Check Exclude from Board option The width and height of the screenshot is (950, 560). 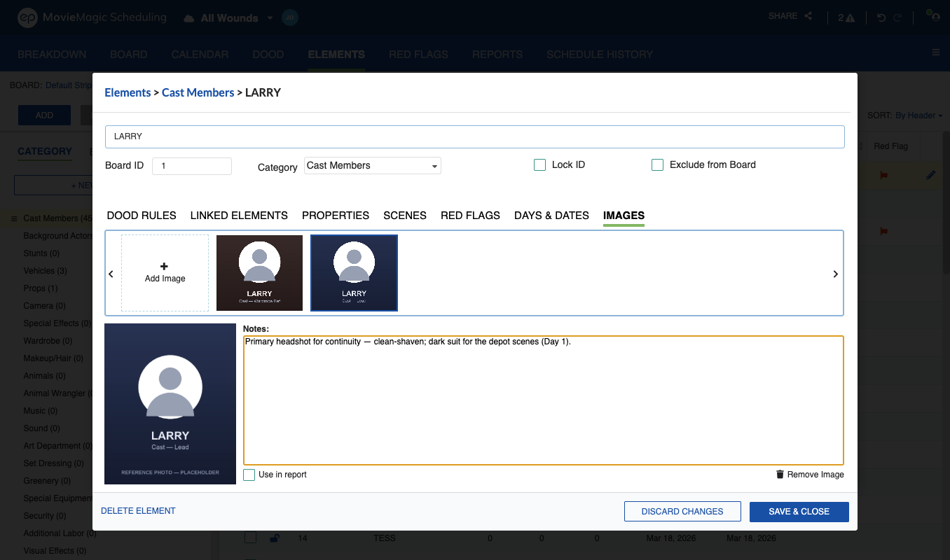pos(657,165)
